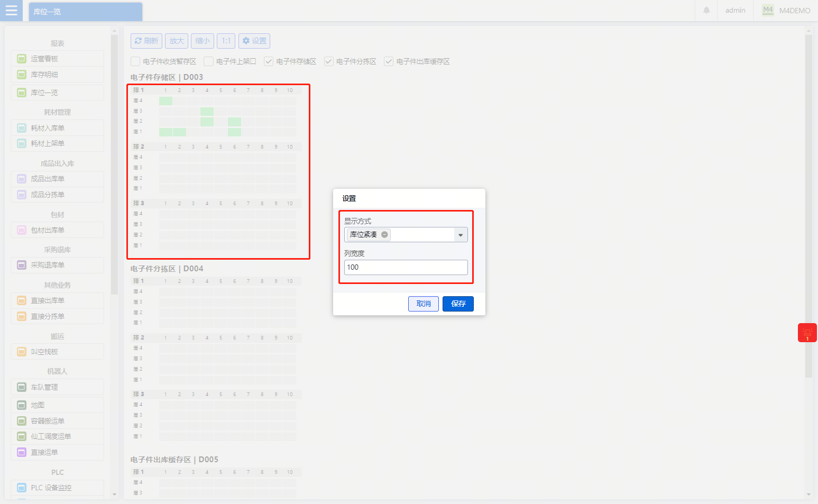This screenshot has height=504, width=818.
Task: Click 保存 in the settings dialog
Action: [x=458, y=304]
